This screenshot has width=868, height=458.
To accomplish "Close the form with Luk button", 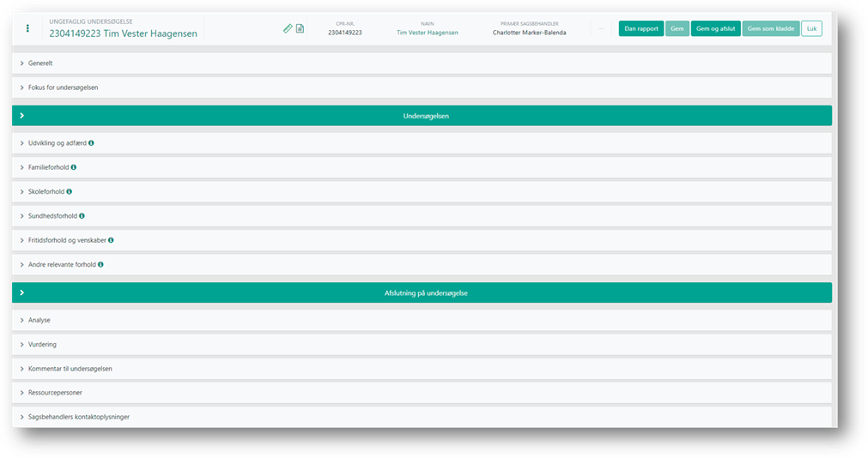I will (811, 28).
